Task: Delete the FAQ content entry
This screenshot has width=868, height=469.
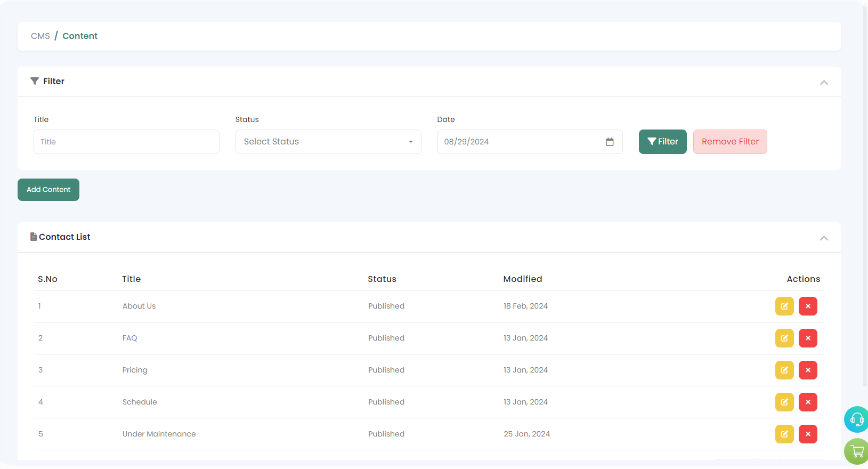Action: [807, 338]
